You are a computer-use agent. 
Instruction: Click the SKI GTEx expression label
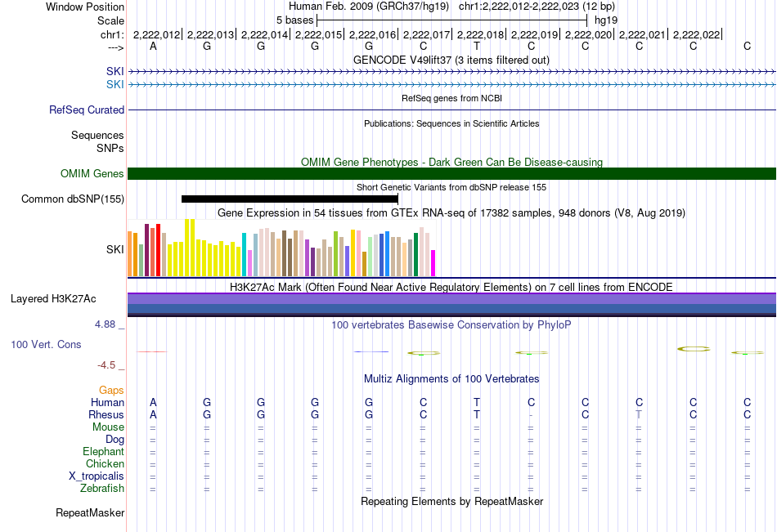115,249
